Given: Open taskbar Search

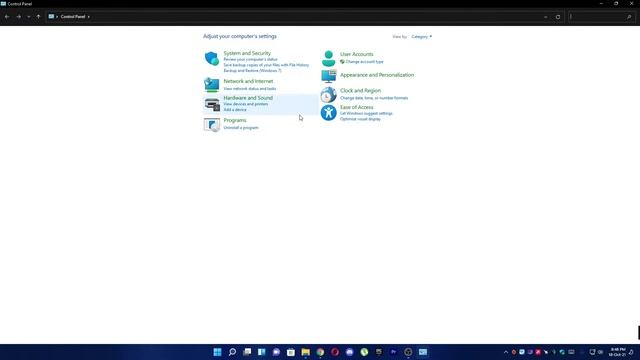Looking at the screenshot, I should point(232,352).
